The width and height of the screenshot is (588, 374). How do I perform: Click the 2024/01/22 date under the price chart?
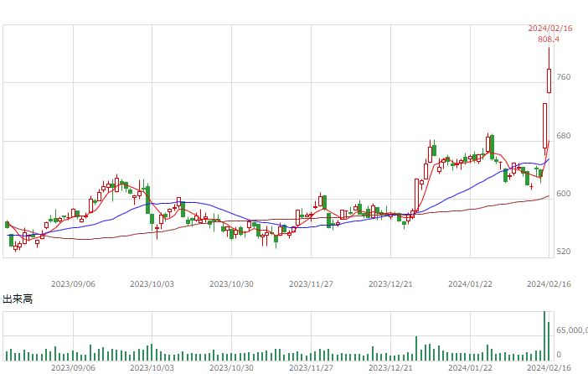(x=470, y=284)
